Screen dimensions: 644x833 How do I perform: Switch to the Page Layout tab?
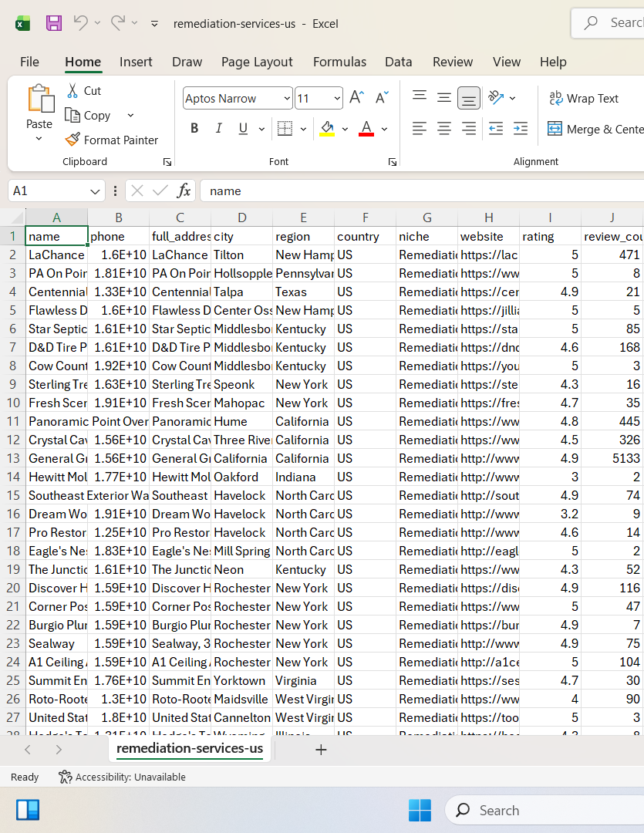point(257,62)
